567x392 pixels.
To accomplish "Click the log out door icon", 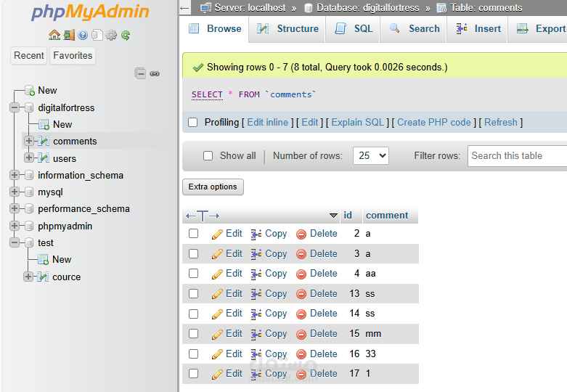I will click(69, 35).
